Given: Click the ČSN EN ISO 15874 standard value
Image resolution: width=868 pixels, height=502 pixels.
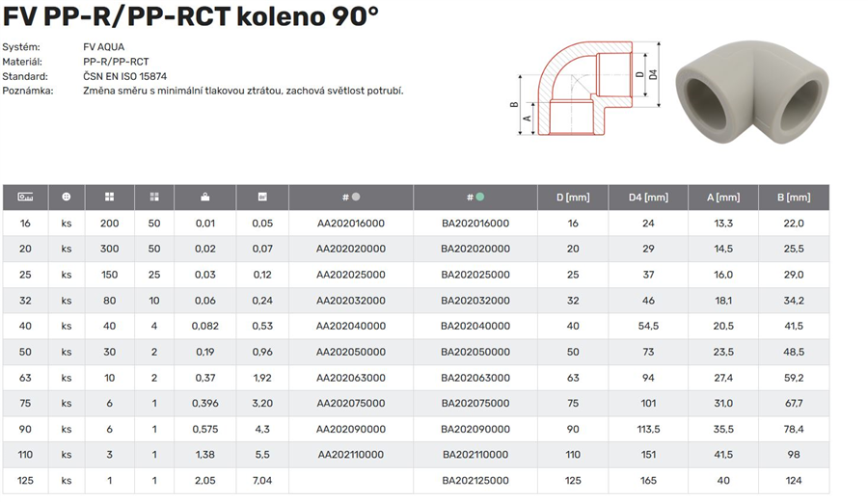Looking at the screenshot, I should [x=125, y=76].
